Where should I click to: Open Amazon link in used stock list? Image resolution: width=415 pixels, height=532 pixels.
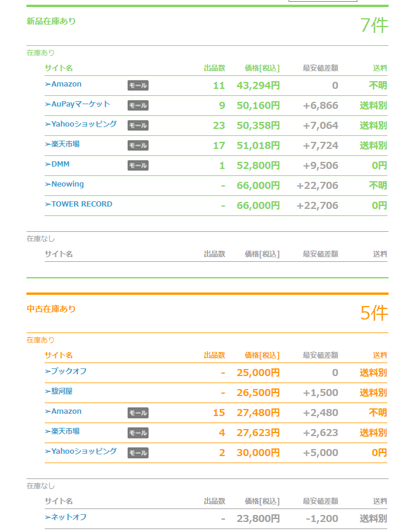[63, 411]
